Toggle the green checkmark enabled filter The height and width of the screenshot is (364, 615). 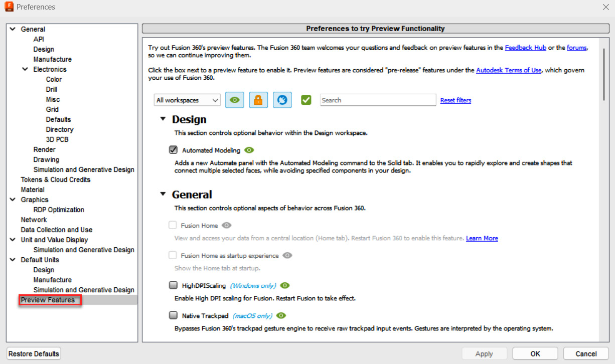(x=306, y=100)
